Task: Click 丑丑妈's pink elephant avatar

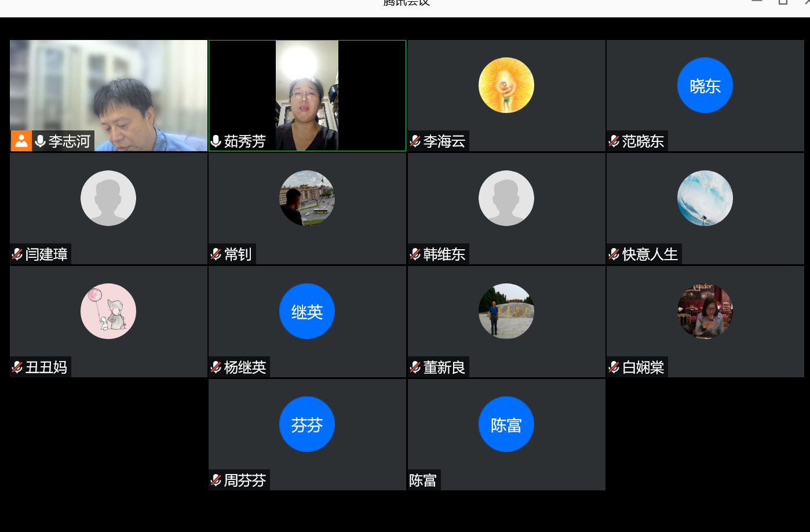Action: [108, 311]
